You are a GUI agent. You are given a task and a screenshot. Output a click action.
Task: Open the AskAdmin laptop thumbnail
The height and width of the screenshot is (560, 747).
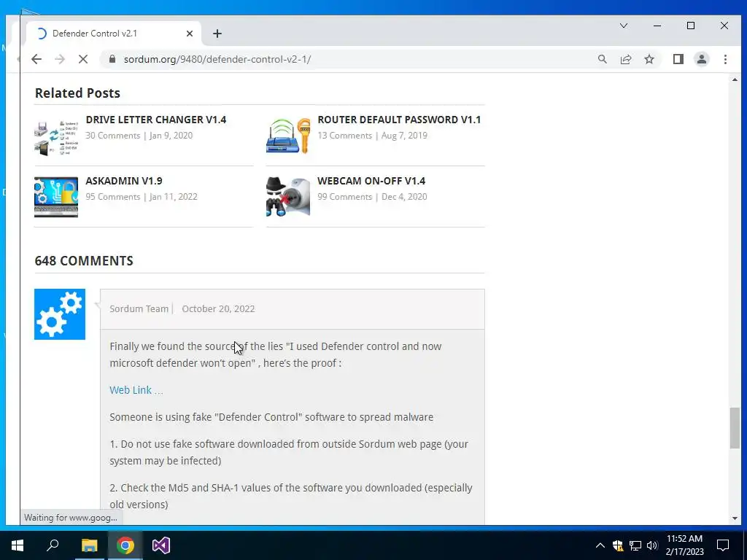[x=56, y=197]
